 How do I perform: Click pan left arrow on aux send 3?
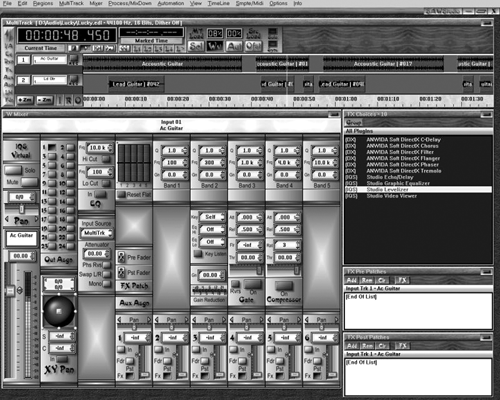click(195, 319)
